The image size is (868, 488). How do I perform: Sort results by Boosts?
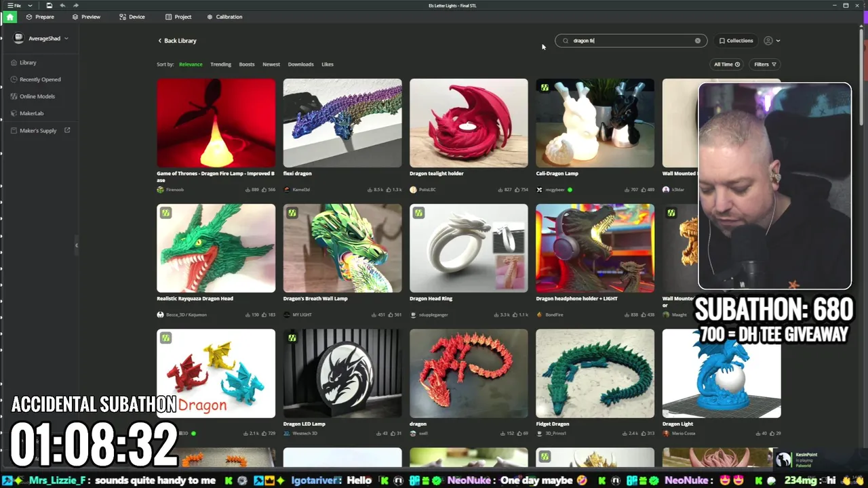pos(247,64)
